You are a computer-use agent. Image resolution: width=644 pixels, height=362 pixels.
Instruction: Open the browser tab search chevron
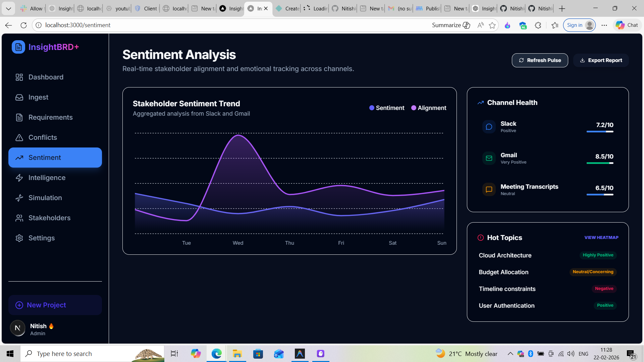coord(8,8)
